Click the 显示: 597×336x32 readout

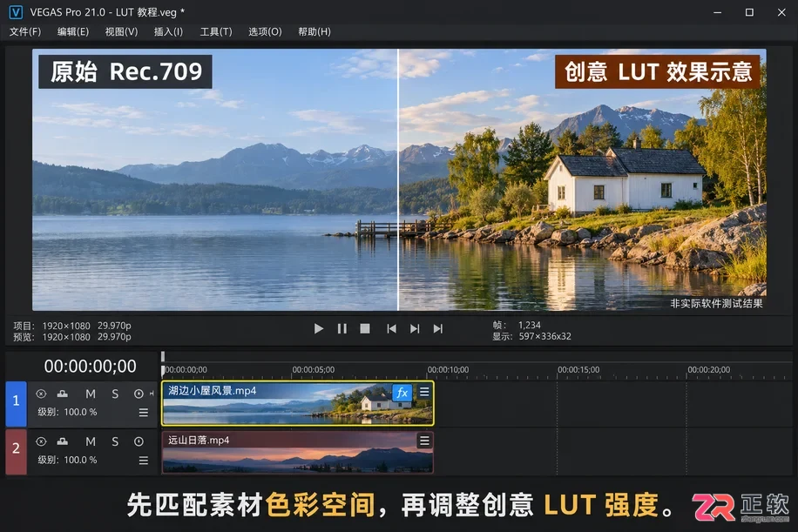pyautogui.click(x=531, y=336)
